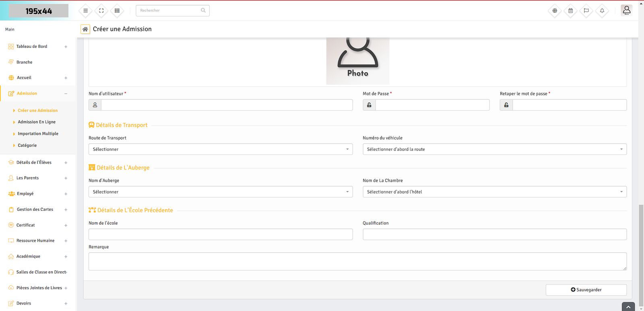
Task: Open the Numéro du véhicule dropdown
Action: 494,149
